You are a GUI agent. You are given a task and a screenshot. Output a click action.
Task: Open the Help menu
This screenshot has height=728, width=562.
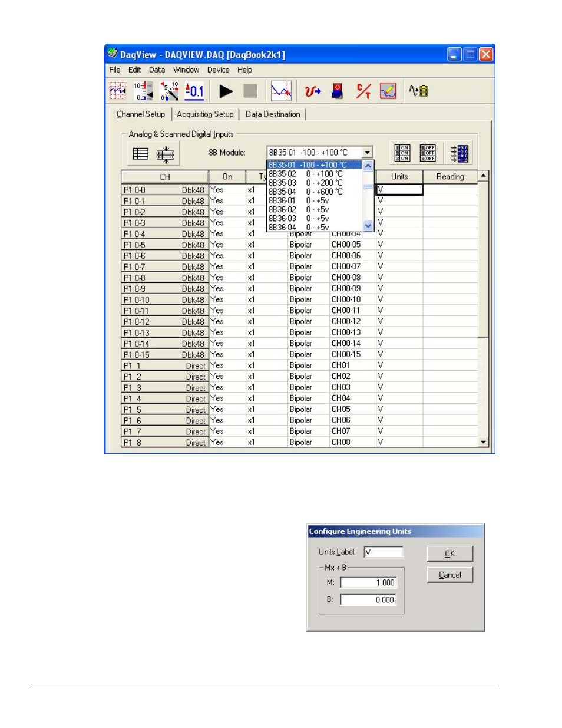[x=245, y=70]
